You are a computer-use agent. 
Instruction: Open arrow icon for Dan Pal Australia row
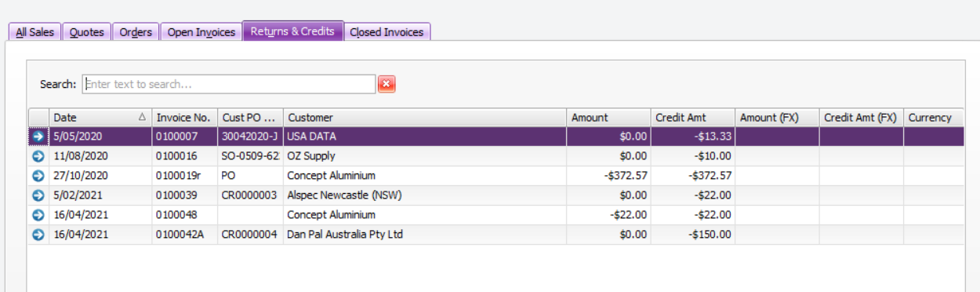coord(38,235)
